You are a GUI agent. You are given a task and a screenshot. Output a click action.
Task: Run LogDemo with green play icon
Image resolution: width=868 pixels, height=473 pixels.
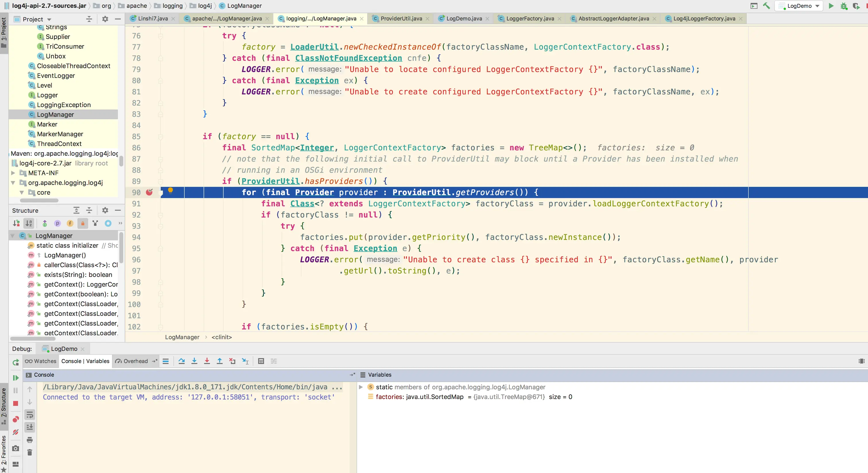coord(831,6)
